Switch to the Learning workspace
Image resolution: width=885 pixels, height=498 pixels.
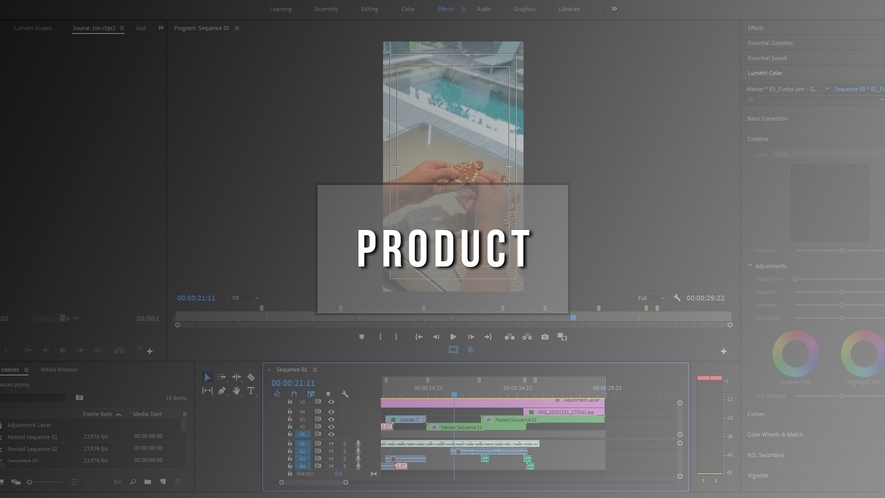coord(281,9)
